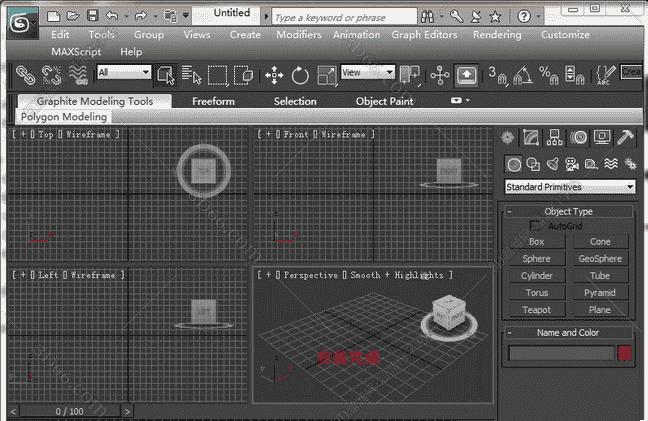Click the Select Object arrow tool
Screen dimensions: 648x421
(166, 74)
